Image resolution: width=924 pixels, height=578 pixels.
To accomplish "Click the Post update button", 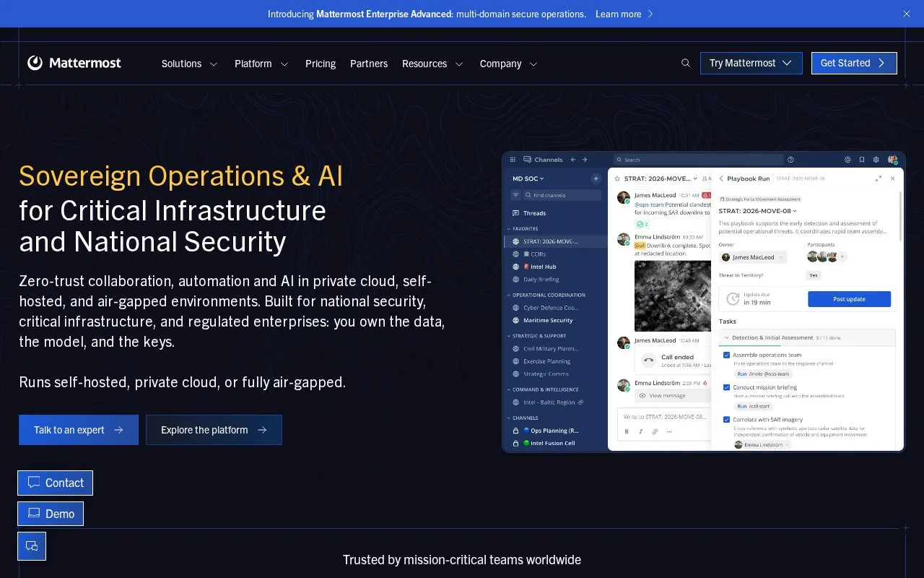I will pos(849,299).
